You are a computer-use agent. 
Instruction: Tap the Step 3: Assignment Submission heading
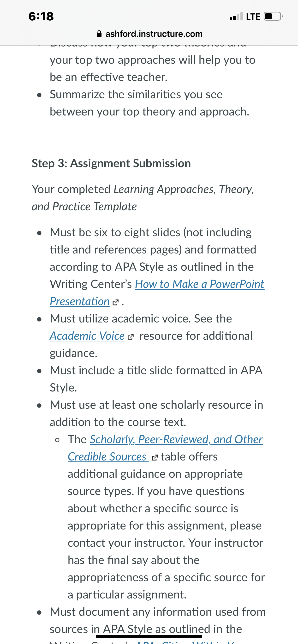[111, 163]
